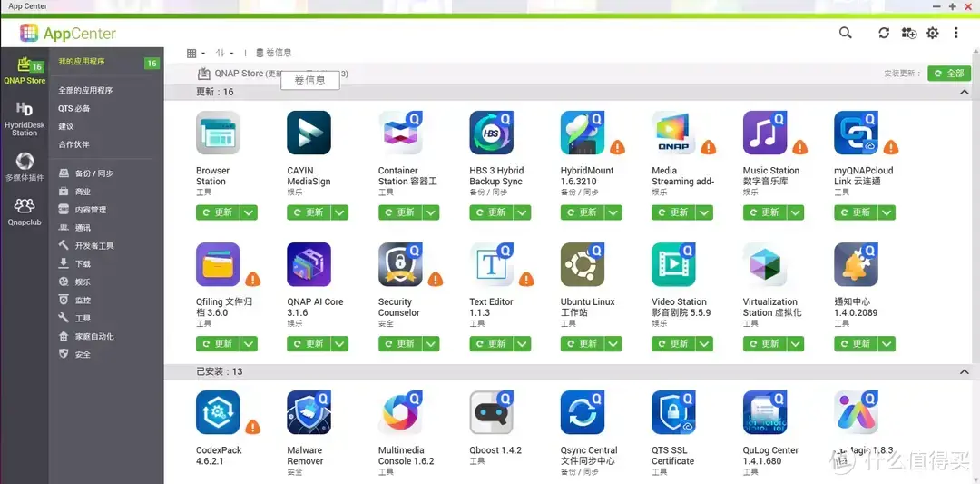Open the QuLog Center app icon
This screenshot has height=484, width=980.
(x=765, y=412)
